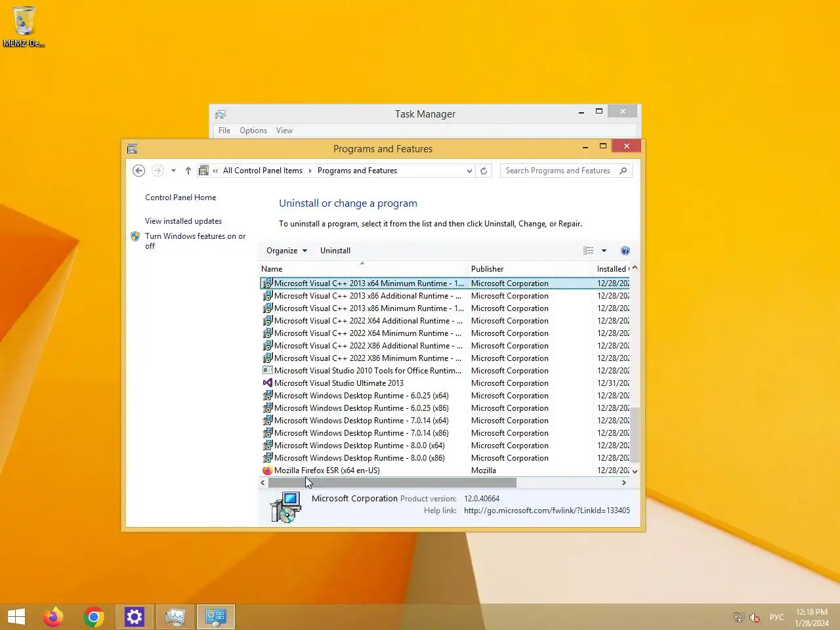Click the vertical scrollbar up arrow
The width and height of the screenshot is (840, 630).
coord(635,268)
